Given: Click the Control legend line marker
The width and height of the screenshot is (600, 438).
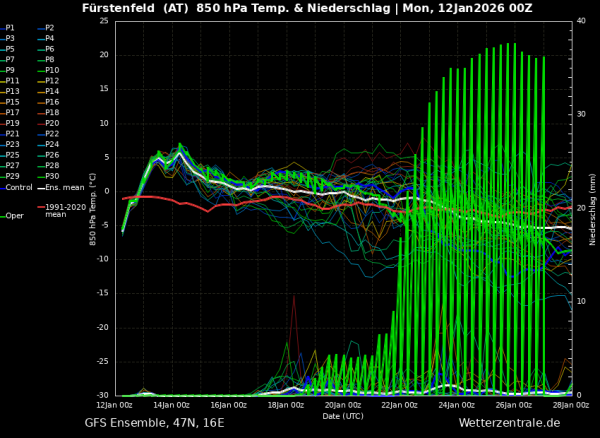Looking at the screenshot, I should 2,188.
